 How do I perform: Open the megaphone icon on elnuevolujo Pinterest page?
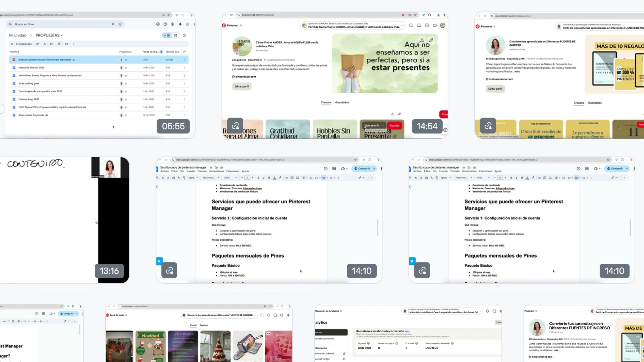435,25
